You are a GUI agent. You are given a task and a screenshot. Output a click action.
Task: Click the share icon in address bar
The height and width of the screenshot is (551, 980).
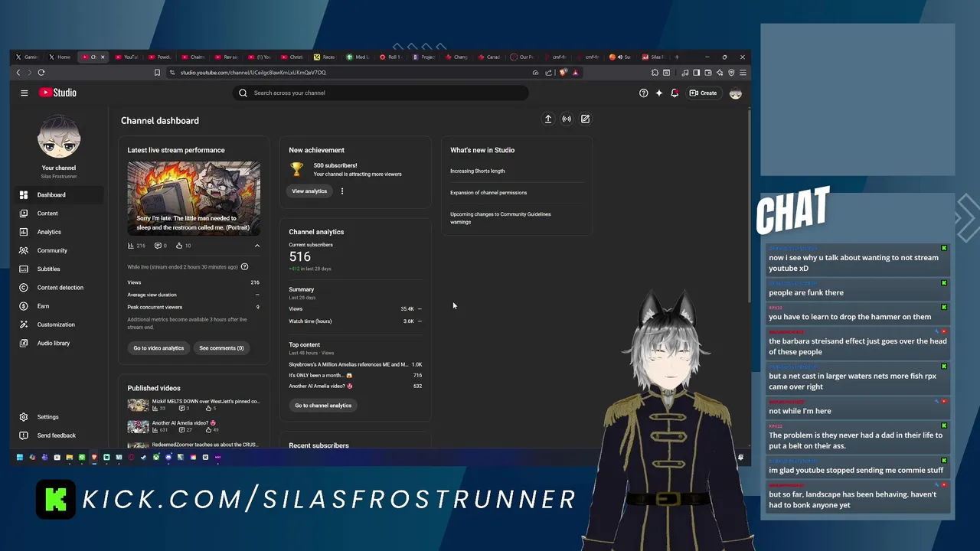549,73
